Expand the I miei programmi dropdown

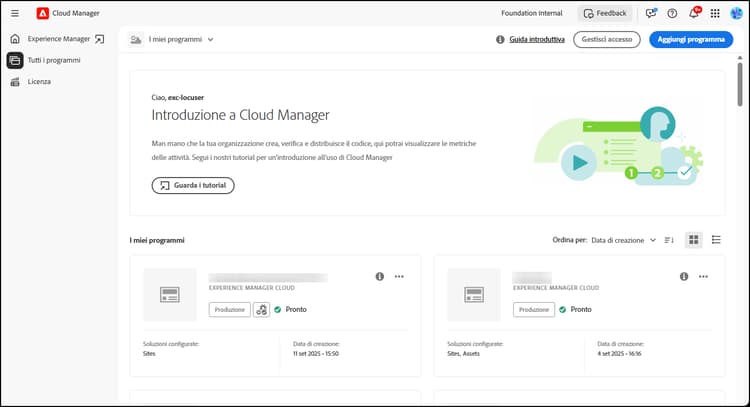(181, 39)
